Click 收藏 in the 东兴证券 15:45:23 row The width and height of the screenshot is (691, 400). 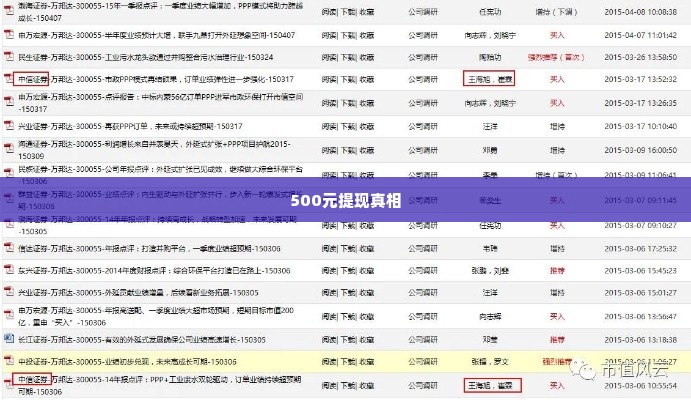(x=367, y=270)
